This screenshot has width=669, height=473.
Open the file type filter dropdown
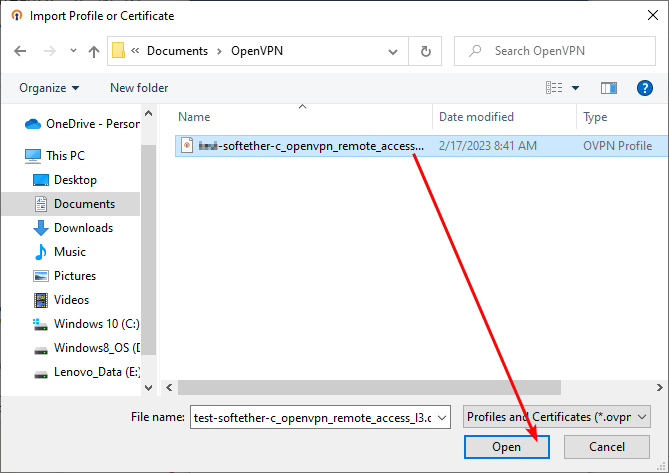556,417
